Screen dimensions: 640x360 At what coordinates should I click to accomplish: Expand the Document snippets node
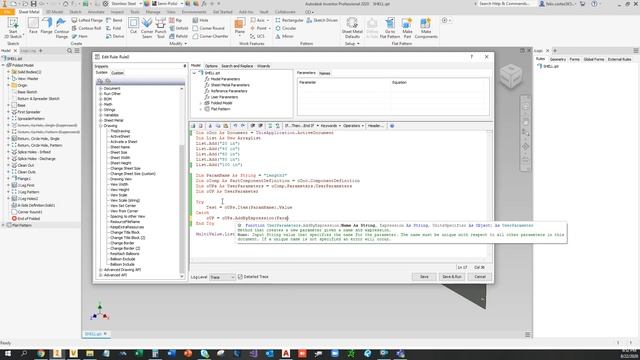[101, 89]
